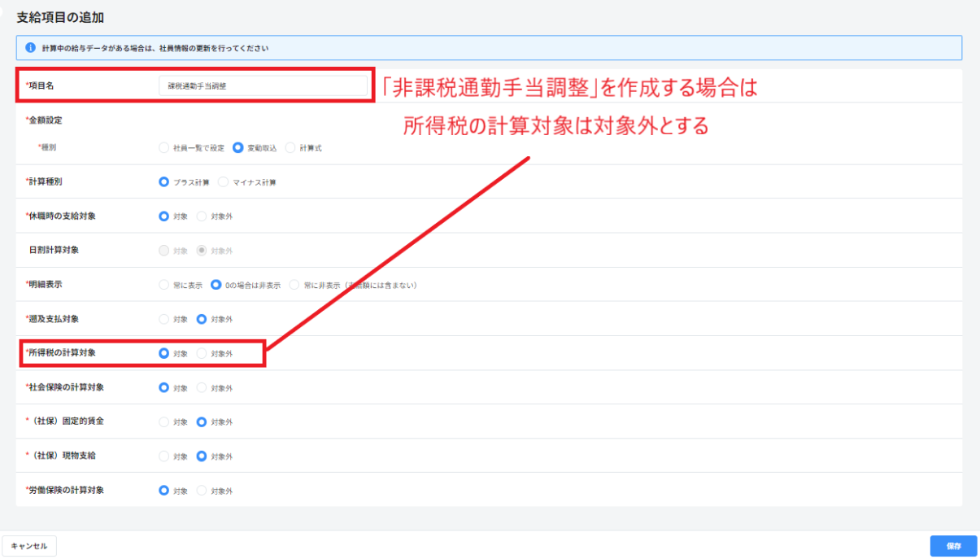Choose 常に非表示 option for 明細表示

[x=294, y=285]
